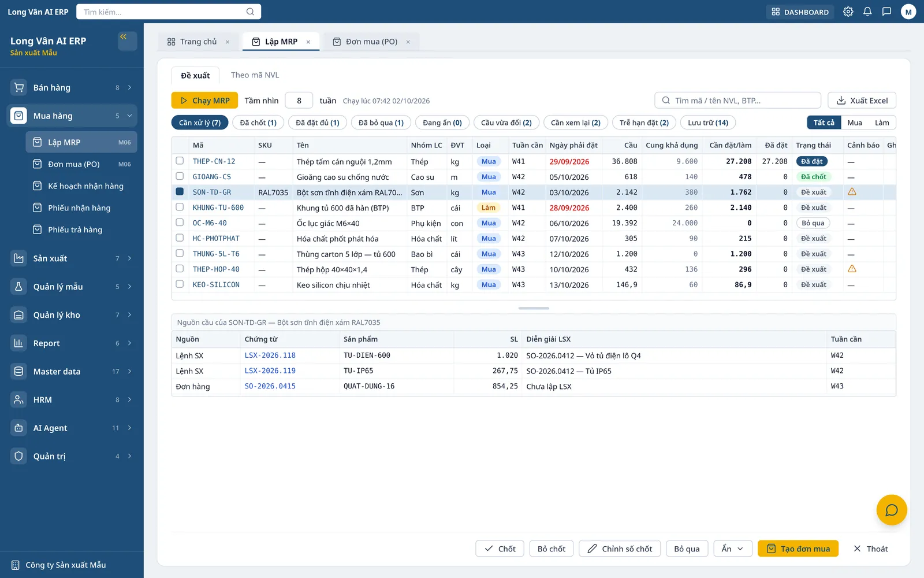Screen dimensions: 924x578
Task: Collapse the sidebar with double-chevron icon
Action: [128, 40]
